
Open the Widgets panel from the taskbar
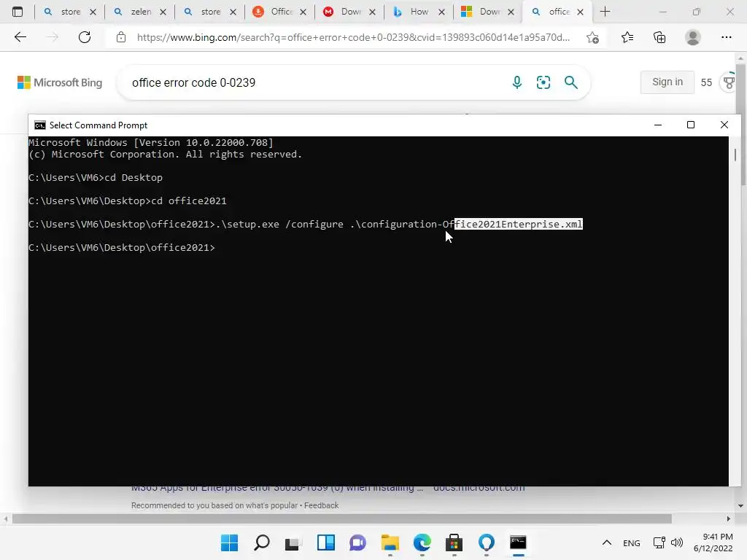click(x=326, y=542)
